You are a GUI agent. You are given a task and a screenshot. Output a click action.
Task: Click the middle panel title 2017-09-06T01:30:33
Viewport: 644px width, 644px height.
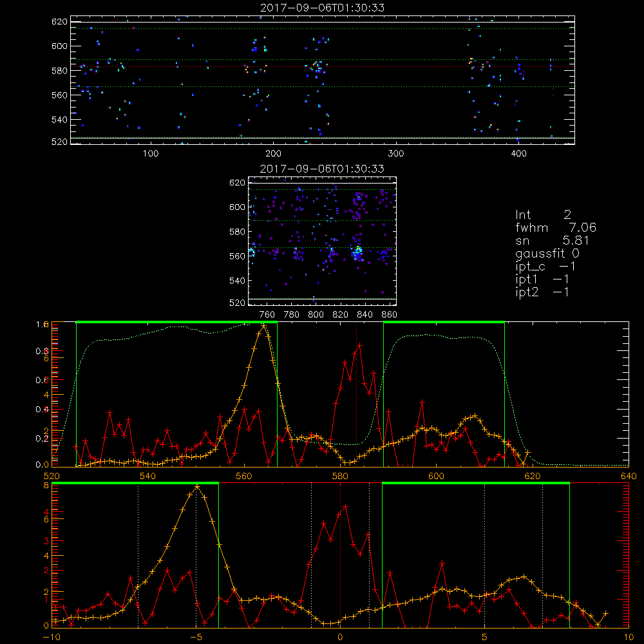click(323, 169)
